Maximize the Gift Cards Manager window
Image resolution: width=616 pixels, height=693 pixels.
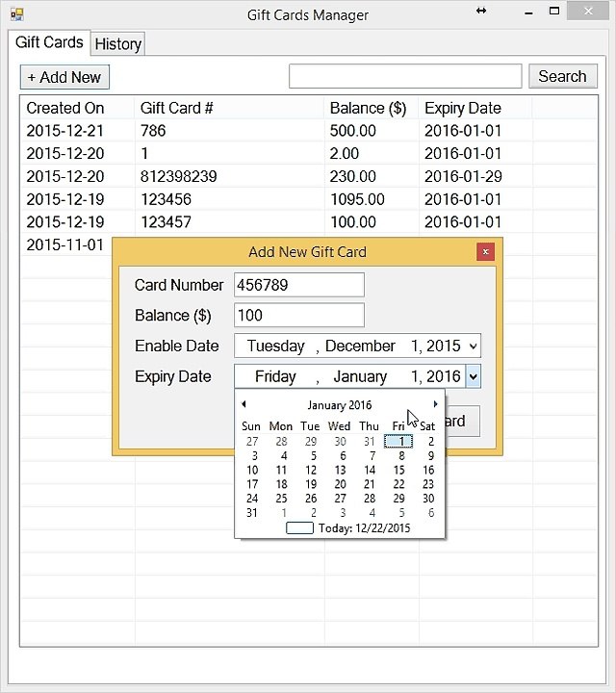[554, 11]
